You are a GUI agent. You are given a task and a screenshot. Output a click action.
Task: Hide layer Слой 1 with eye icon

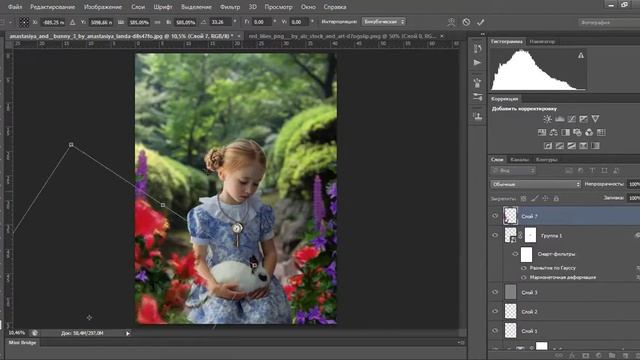pos(495,331)
